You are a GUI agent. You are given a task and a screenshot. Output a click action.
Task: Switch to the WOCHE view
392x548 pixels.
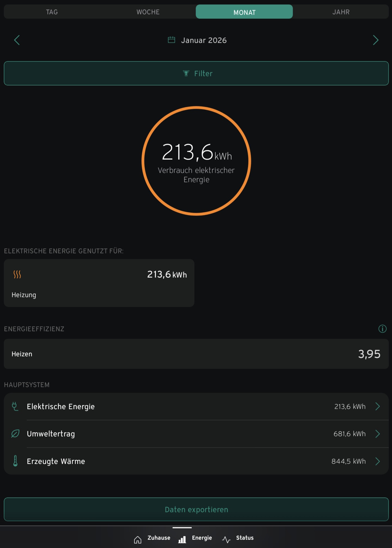pyautogui.click(x=148, y=12)
